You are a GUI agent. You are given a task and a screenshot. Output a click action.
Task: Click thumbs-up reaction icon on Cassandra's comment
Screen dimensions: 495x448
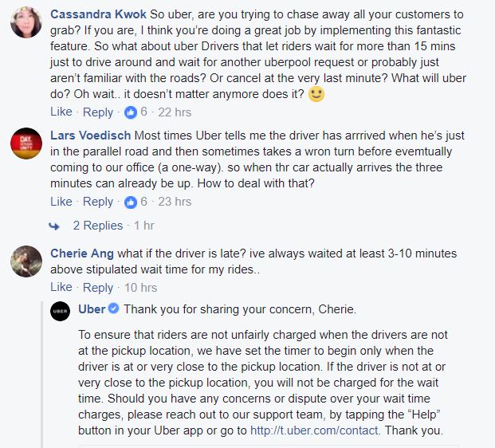131,112
